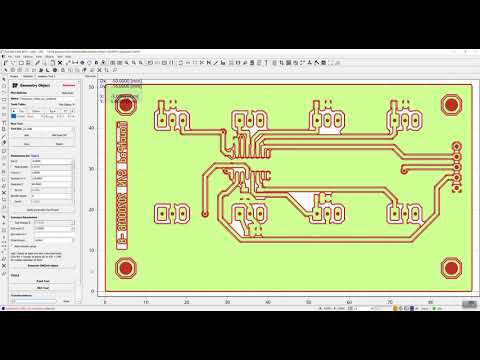The image size is (480, 360).
Task: Open the Film Tool icon
Action: [x=238, y=63]
